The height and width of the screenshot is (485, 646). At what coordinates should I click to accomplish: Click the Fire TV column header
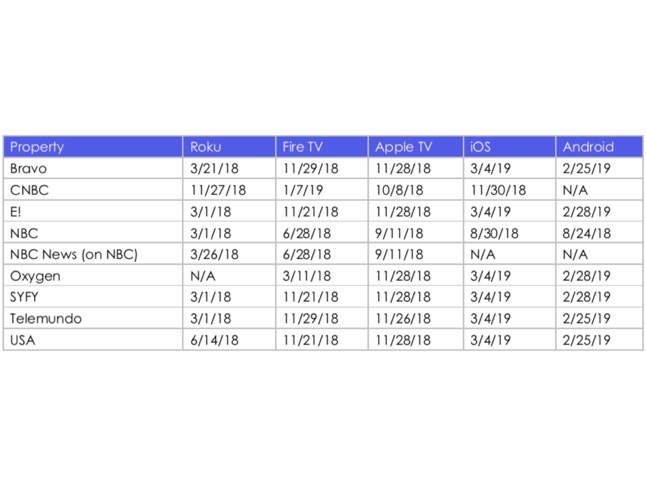click(x=302, y=147)
